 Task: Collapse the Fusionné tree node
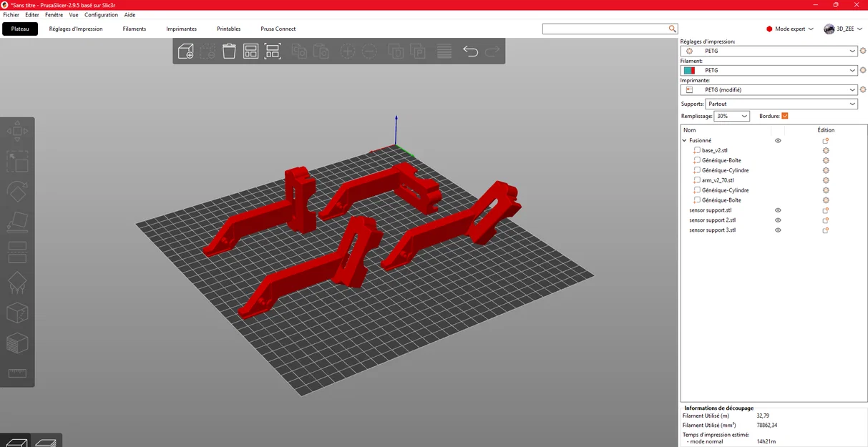685,141
